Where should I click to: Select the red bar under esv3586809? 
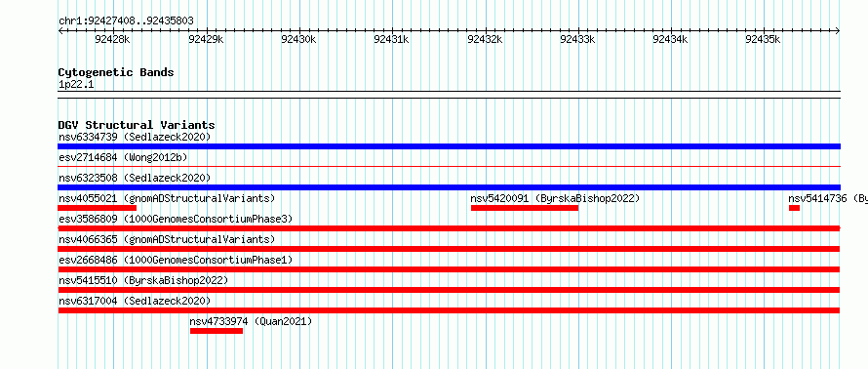click(x=449, y=228)
